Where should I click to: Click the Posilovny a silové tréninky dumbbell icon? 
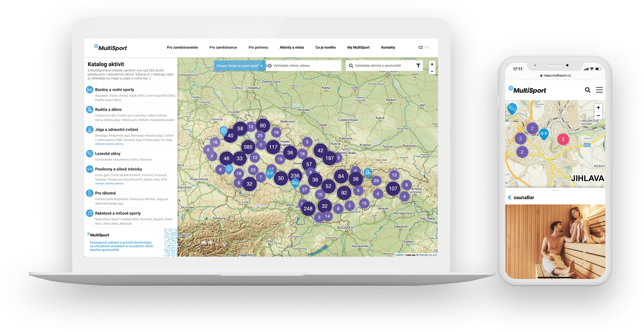pyautogui.click(x=89, y=169)
